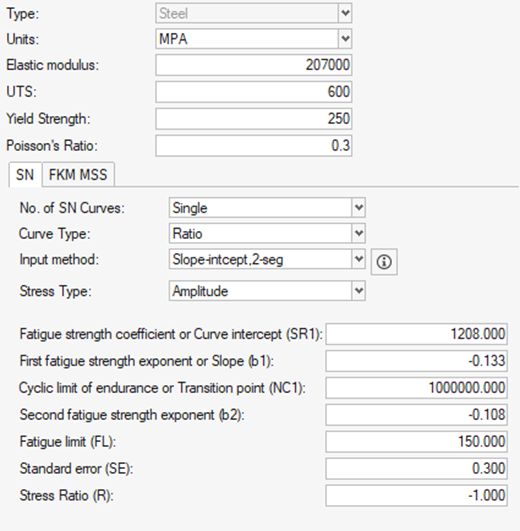Select the UTS value field
This screenshot has width=520, height=531.
(254, 92)
